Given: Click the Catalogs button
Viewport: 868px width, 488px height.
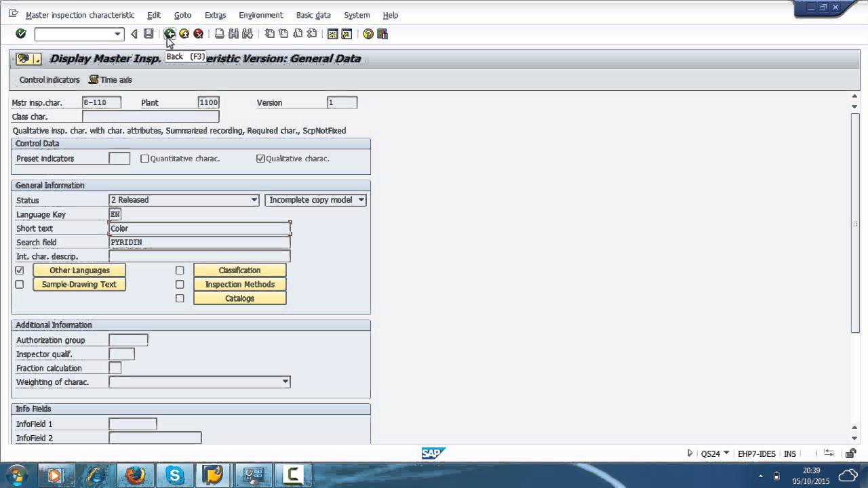Looking at the screenshot, I should (239, 298).
